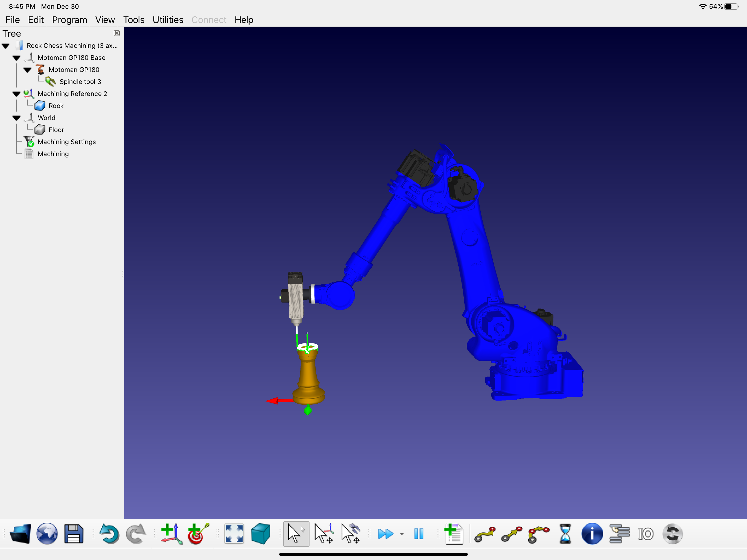
Task: Collapse Machining Reference 2 node
Action: [x=17, y=94]
